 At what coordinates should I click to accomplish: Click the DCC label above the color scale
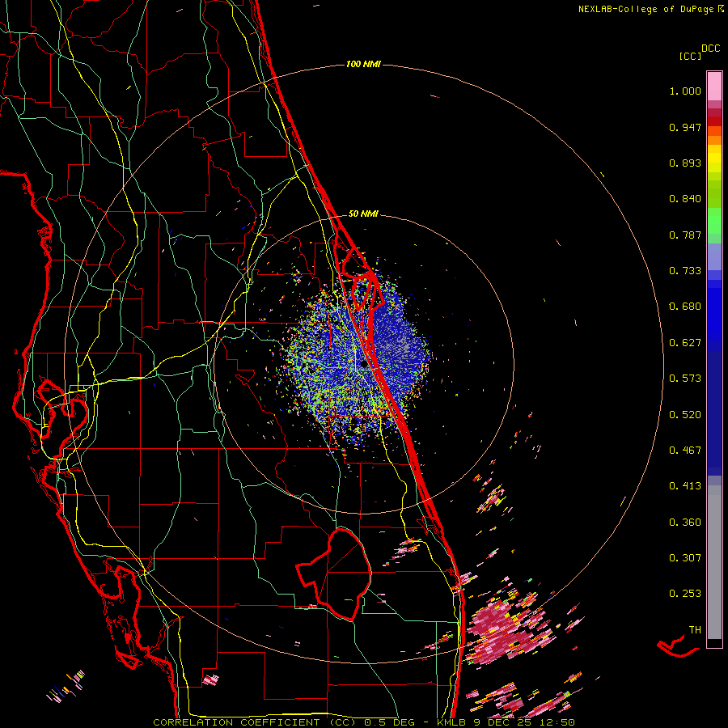(x=710, y=49)
